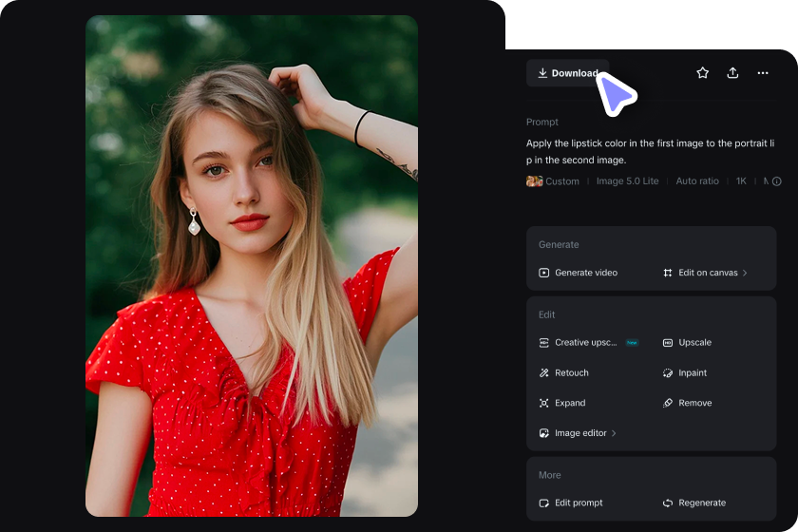Click the prompt text about lipstick color
Screen dimensions: 798x532
(651, 152)
